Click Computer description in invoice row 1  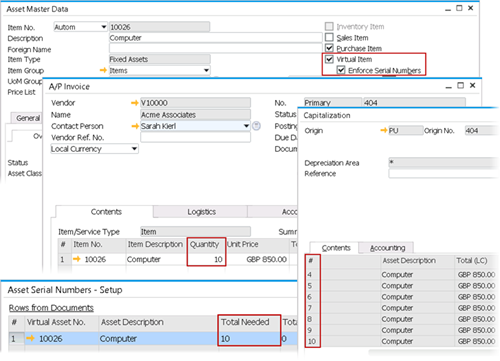156,259
